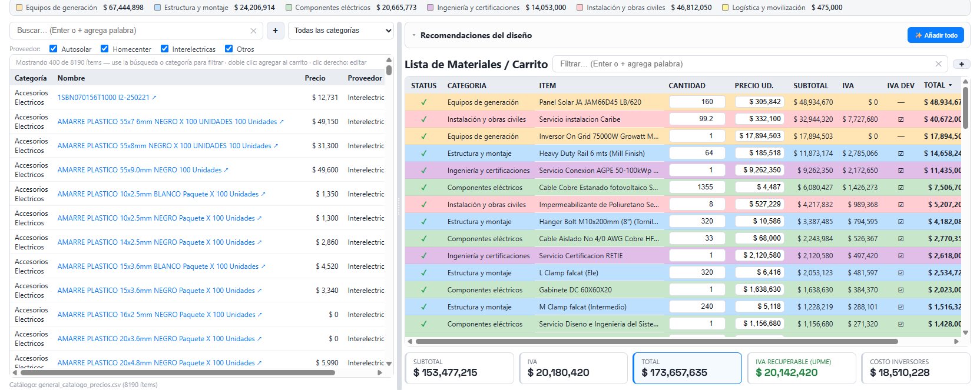Edit quantity 160 for Panel Solar JA
The height and width of the screenshot is (390, 980).
[x=697, y=102]
